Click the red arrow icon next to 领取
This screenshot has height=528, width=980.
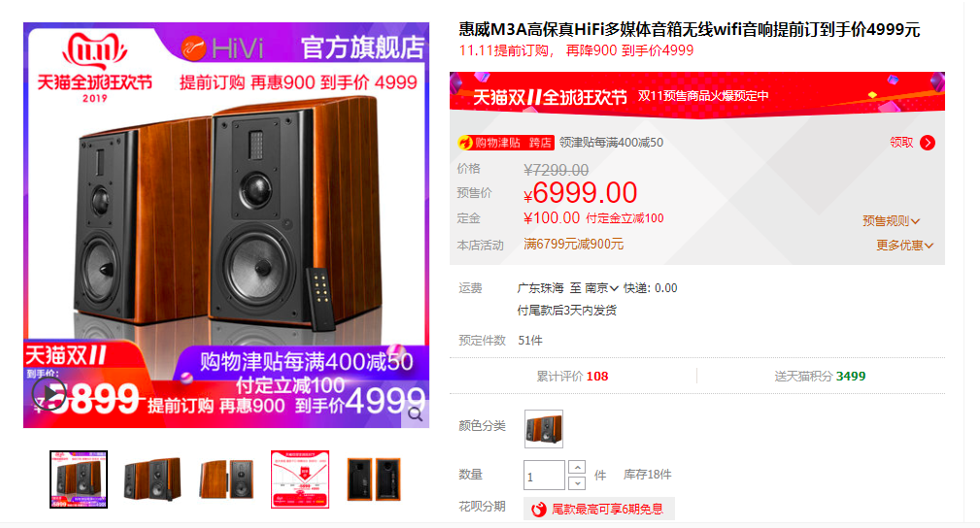point(928,143)
